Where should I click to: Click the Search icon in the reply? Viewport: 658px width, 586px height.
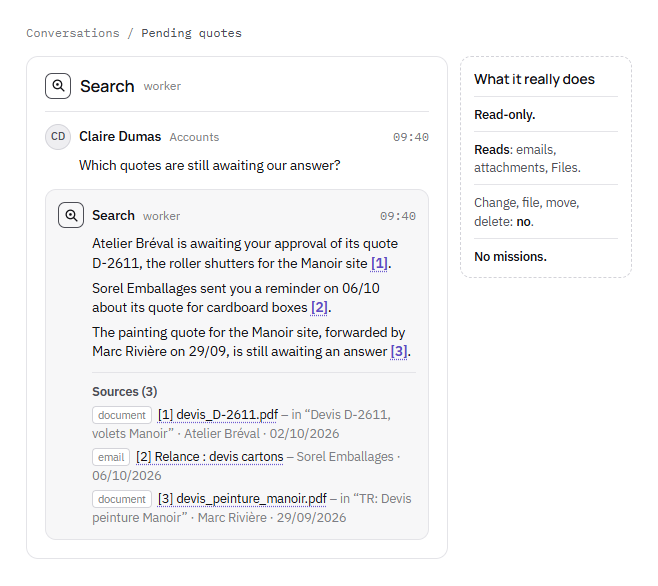71,215
